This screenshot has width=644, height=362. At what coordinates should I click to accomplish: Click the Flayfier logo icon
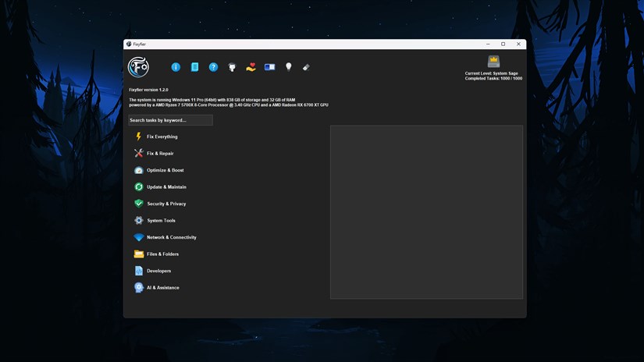click(138, 67)
